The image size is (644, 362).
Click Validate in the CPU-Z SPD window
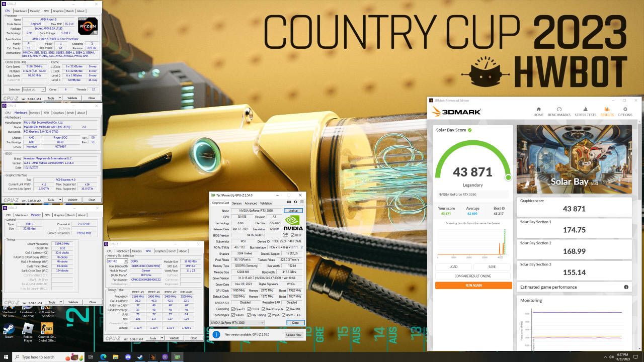[x=174, y=338]
